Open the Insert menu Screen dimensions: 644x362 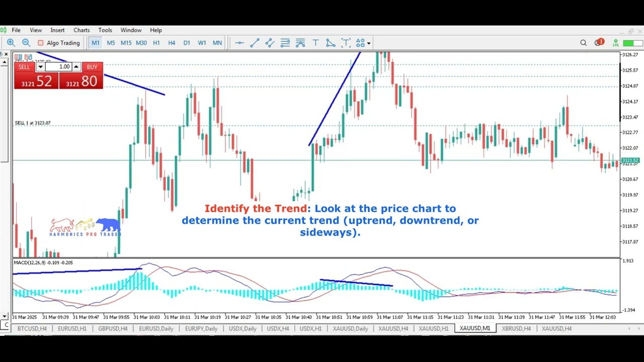[x=57, y=30]
